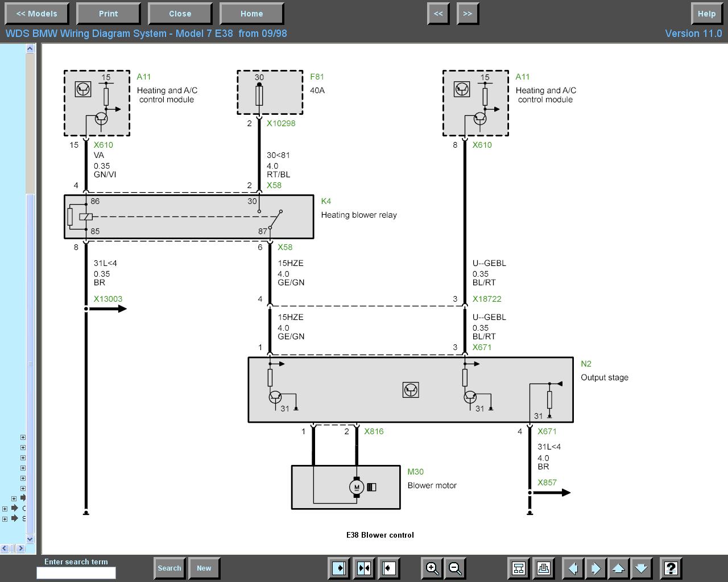Click the split-view double arrow icon
The image size is (728, 582).
point(364,568)
